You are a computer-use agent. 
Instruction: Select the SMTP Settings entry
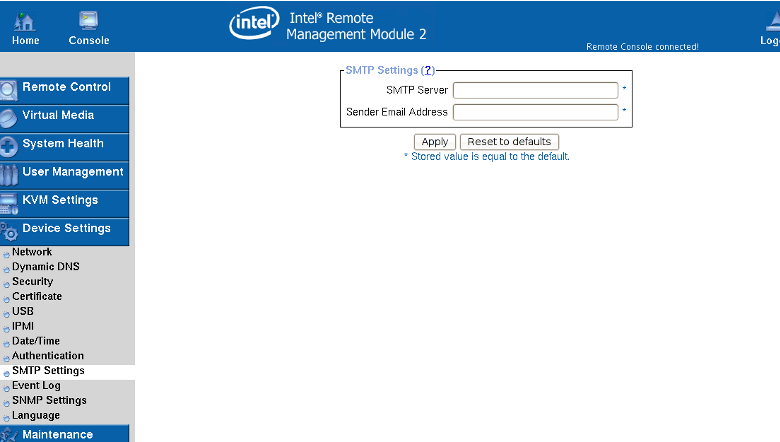coord(48,371)
